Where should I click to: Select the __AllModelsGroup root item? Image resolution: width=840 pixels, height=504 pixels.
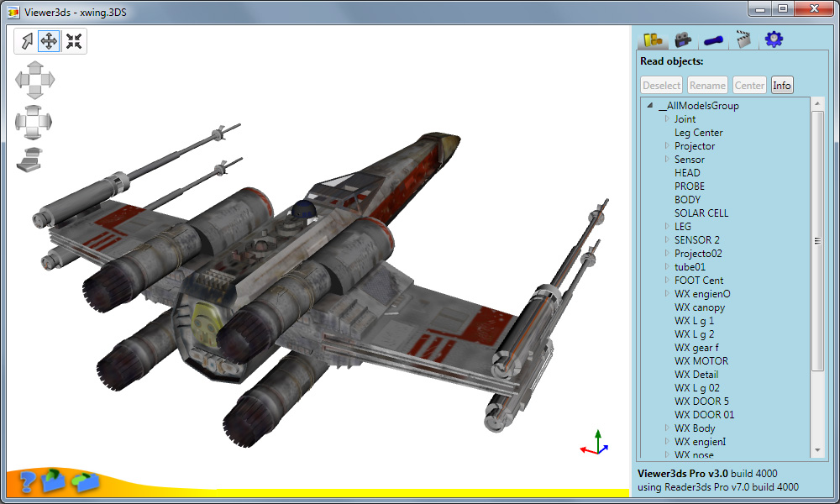coord(699,106)
